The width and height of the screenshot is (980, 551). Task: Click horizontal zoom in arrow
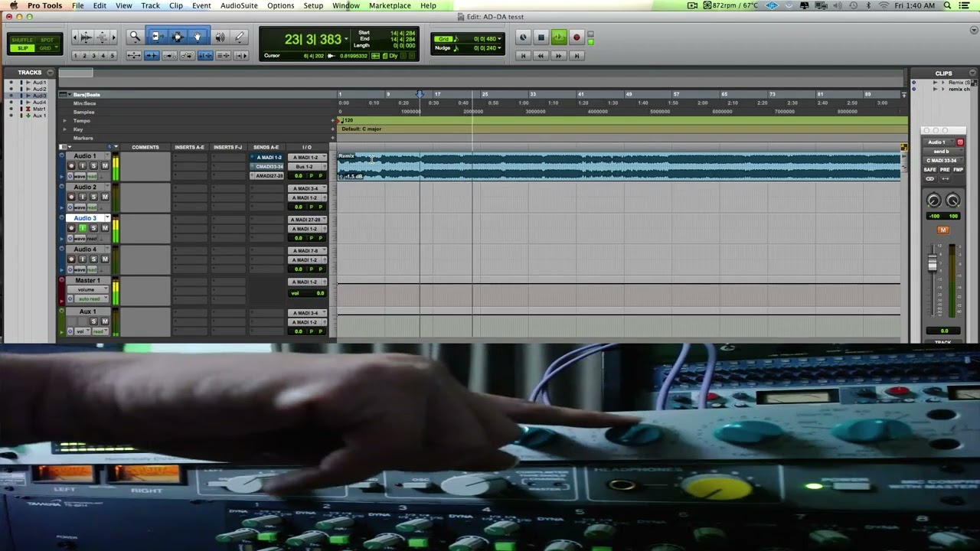(114, 37)
